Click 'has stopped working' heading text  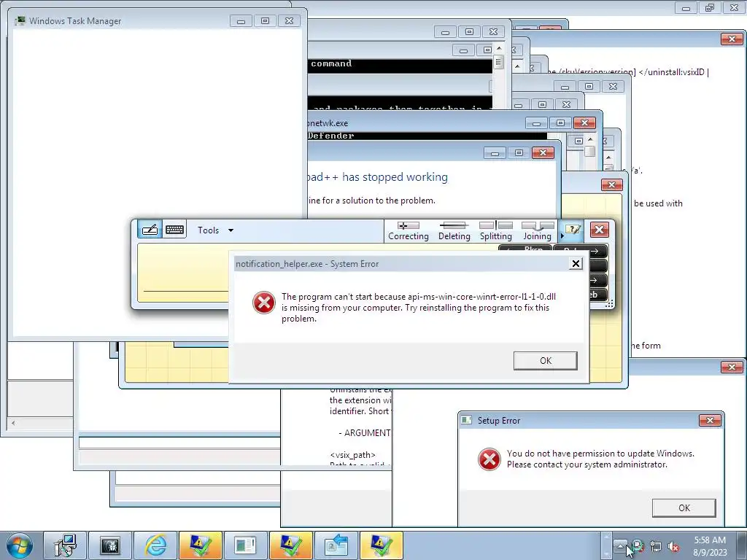click(395, 177)
